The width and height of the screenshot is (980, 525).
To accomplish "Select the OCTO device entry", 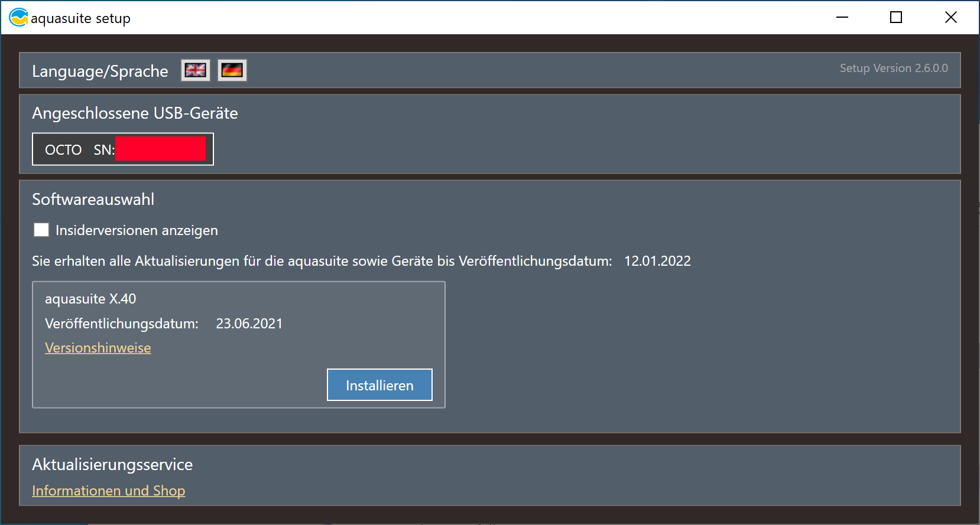I will [x=123, y=149].
